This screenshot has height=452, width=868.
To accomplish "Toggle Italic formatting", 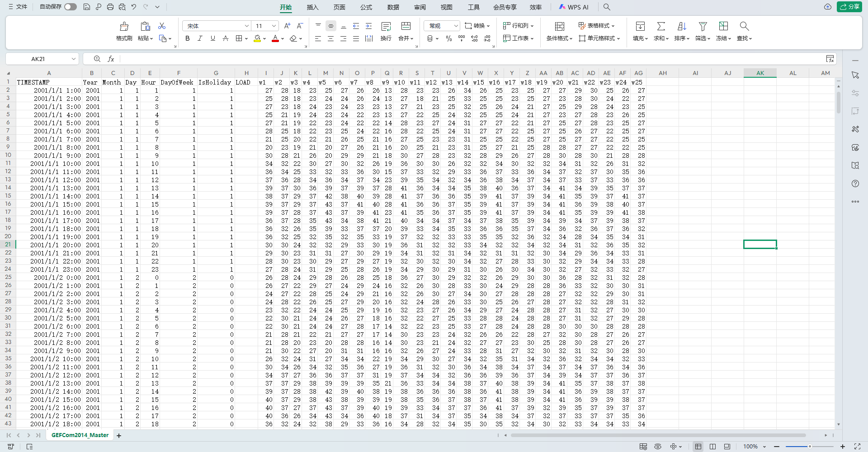I will pyautogui.click(x=200, y=38).
